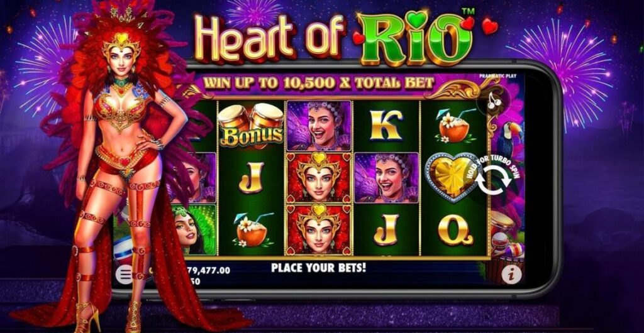Viewport: 644px width, 333px height.
Task: Open the hamburger menu icon
Action: (x=124, y=274)
